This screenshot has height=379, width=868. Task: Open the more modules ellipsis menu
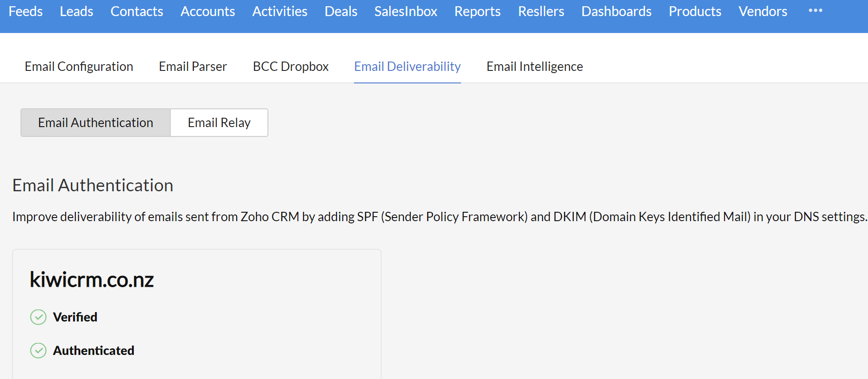click(x=815, y=11)
